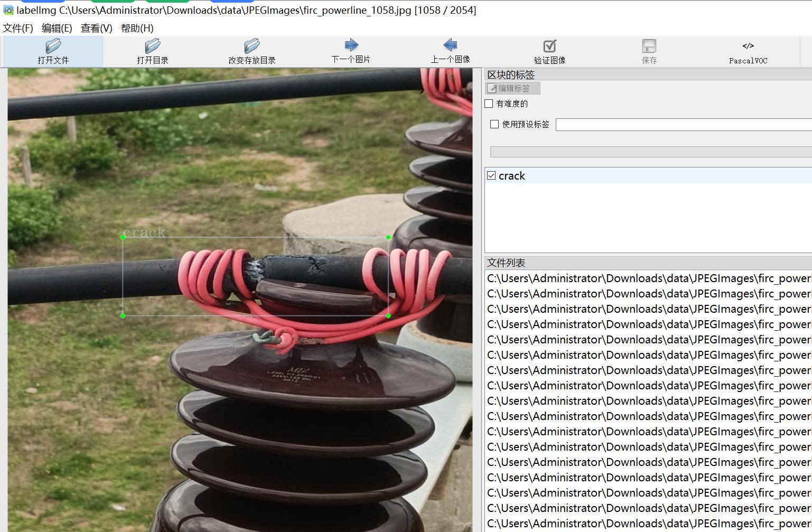812x532 pixels.
Task: Open the Help (帮助) menu
Action: [x=137, y=28]
